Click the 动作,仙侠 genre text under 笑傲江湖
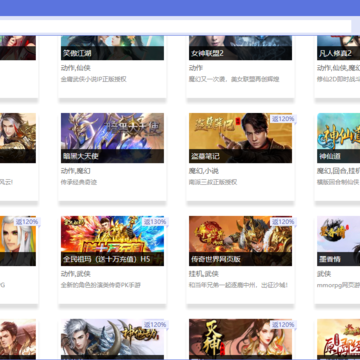This screenshot has height=360, width=360. [x=76, y=68]
